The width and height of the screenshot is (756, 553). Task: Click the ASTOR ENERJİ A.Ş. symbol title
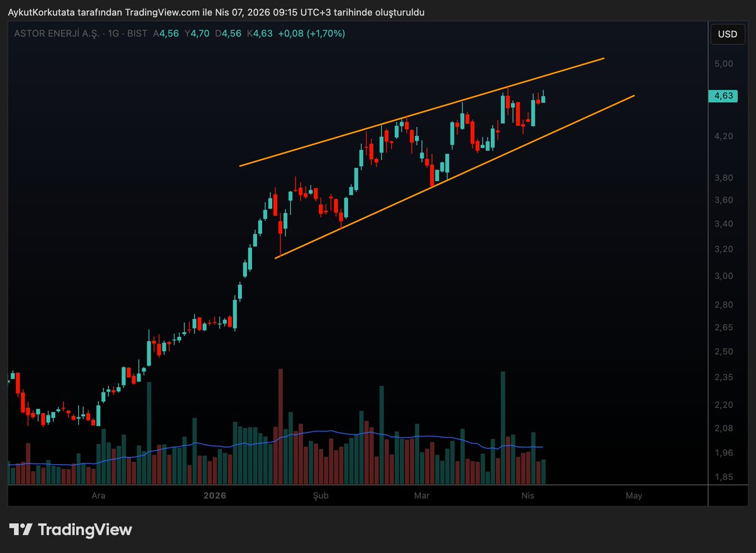point(55,33)
